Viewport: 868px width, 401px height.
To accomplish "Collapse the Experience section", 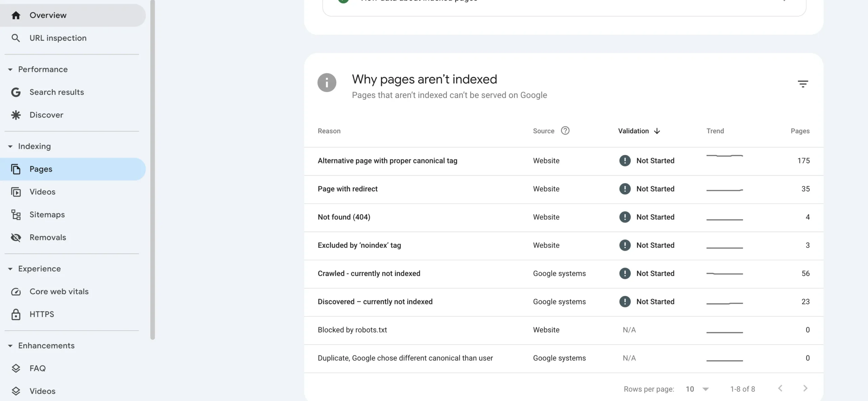I will click(x=10, y=269).
